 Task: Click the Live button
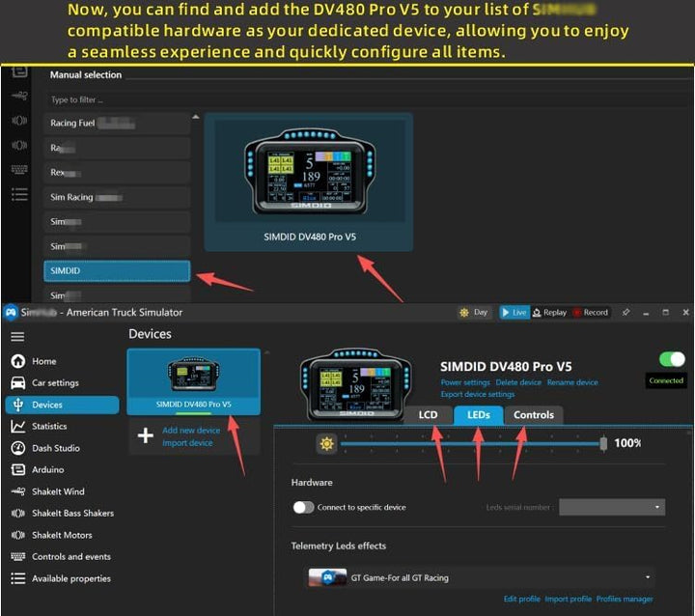(x=514, y=312)
